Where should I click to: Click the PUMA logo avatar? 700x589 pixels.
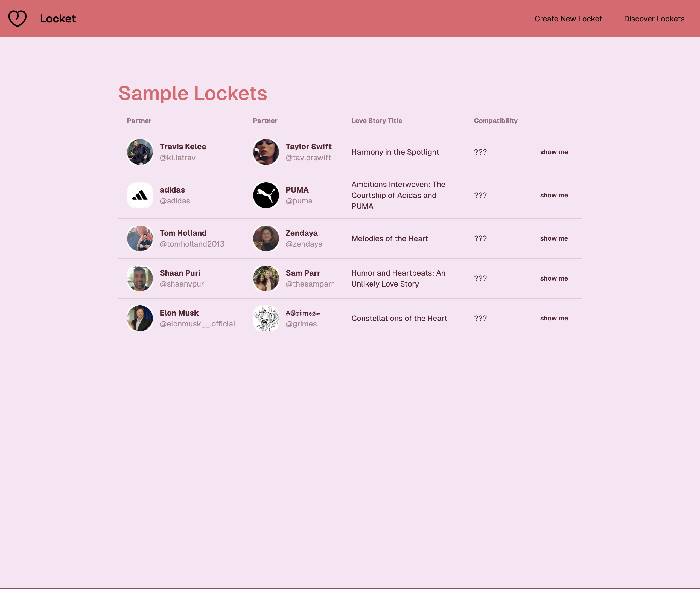[x=266, y=195]
